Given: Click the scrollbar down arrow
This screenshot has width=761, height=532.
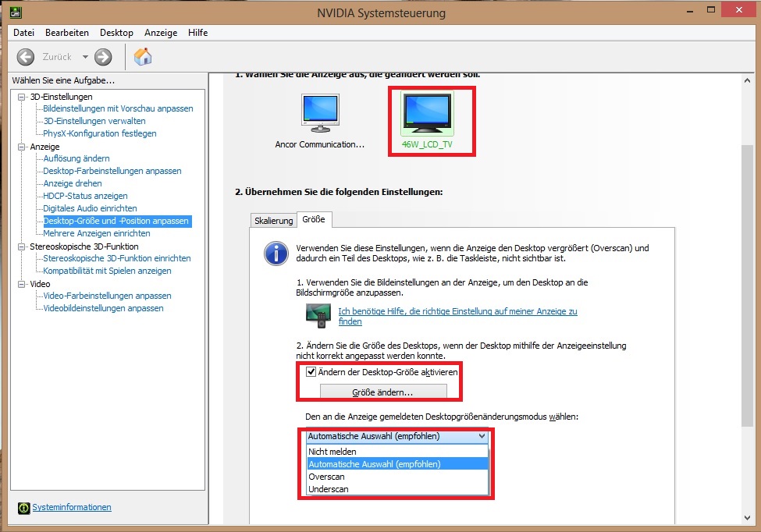Looking at the screenshot, I should point(747,518).
